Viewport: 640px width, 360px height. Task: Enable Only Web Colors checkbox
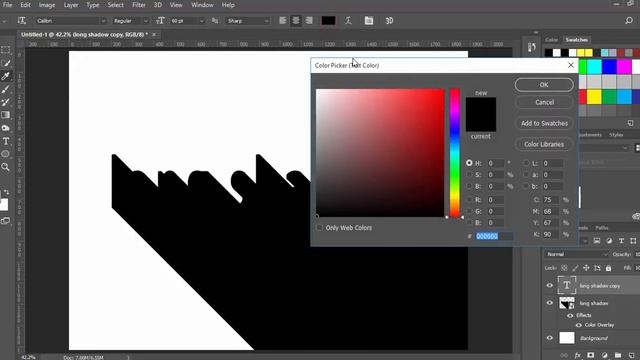pos(320,227)
